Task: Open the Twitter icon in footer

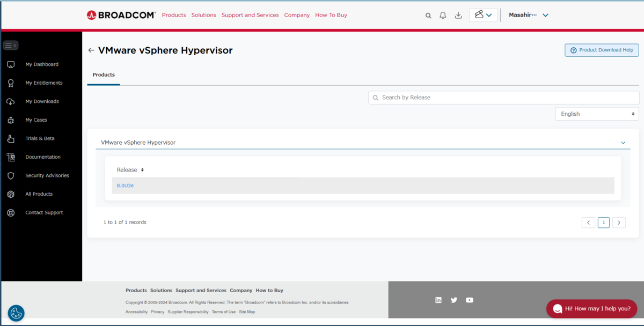Action: [x=454, y=300]
